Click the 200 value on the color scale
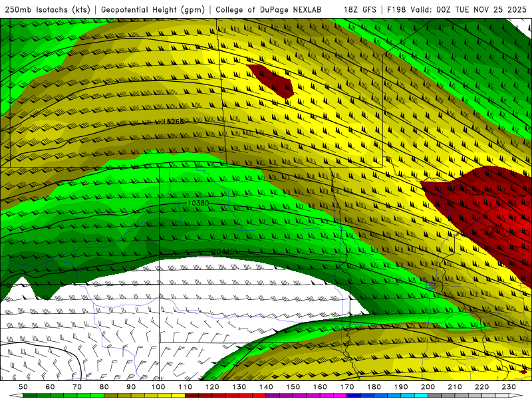The image size is (532, 399). (x=428, y=387)
